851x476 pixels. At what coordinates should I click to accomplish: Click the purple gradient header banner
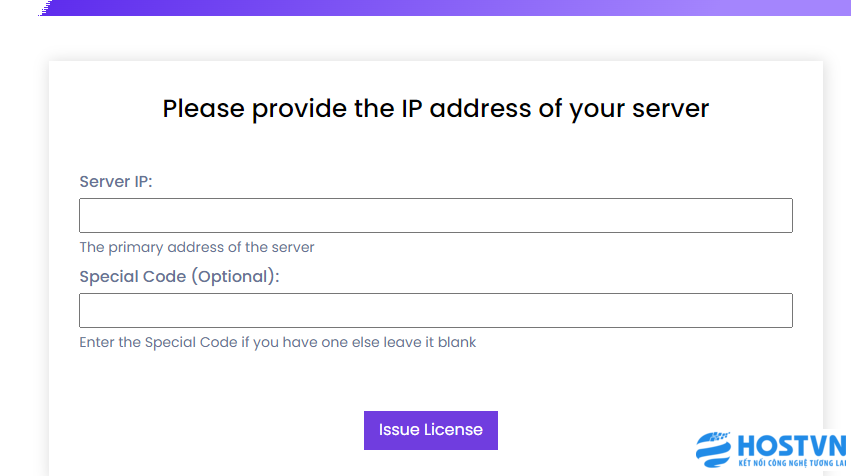[445, 8]
